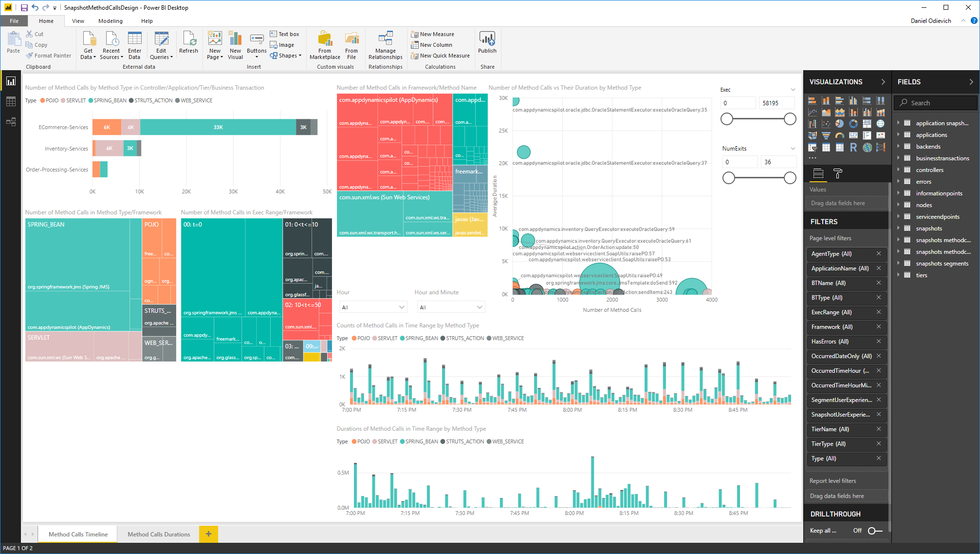Switch to Method Calls Durations page
Image resolution: width=980 pixels, height=554 pixels.
(159, 534)
